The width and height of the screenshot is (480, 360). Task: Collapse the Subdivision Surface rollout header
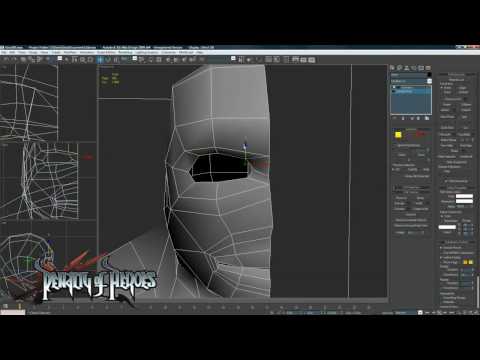pos(457,242)
